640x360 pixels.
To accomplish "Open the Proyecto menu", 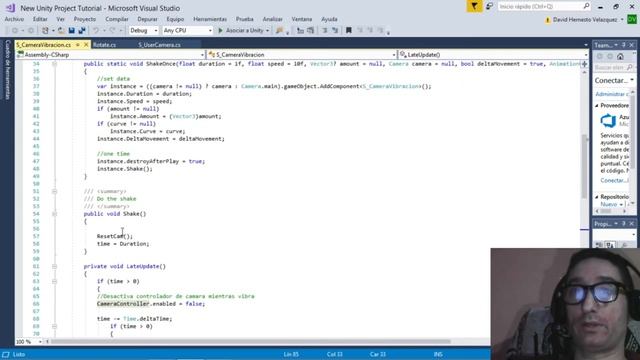I will [x=84, y=19].
